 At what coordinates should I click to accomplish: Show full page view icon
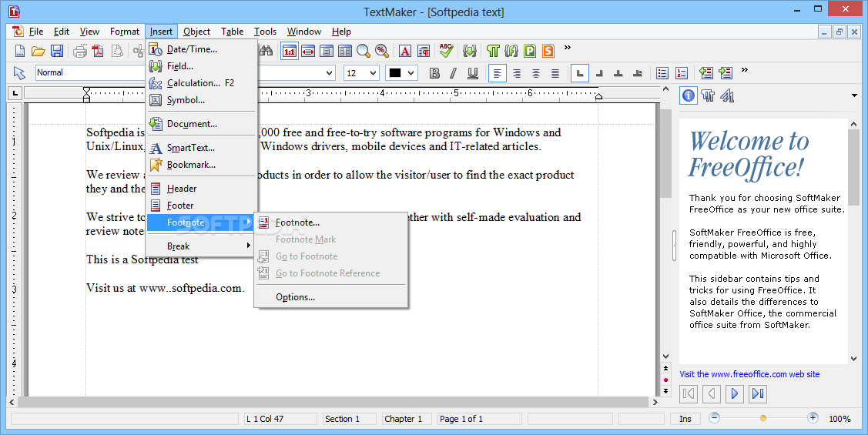[327, 52]
